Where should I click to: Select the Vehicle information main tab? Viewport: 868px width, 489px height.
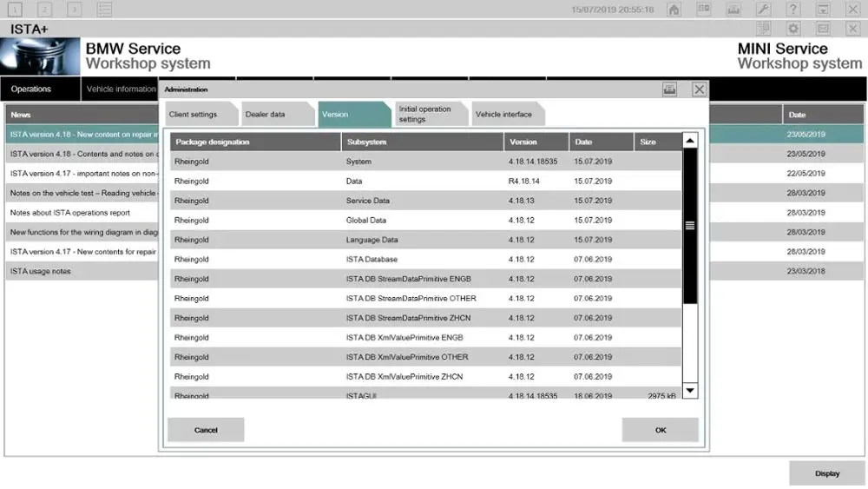pyautogui.click(x=120, y=89)
